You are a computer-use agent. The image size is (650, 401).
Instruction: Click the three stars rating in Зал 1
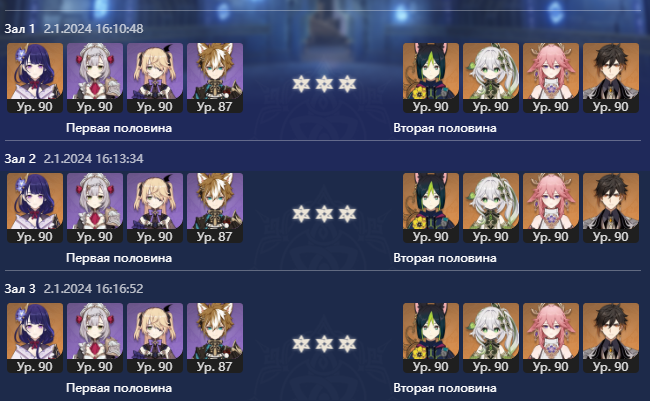point(324,84)
